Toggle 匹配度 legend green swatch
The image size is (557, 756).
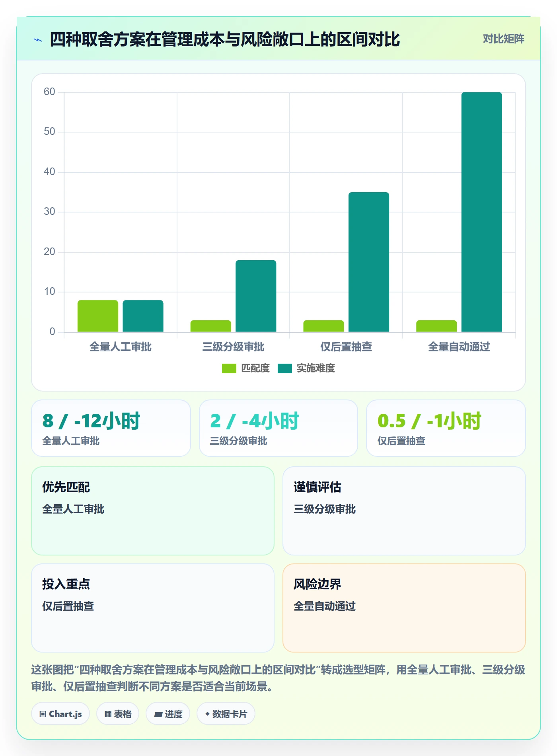click(x=229, y=368)
